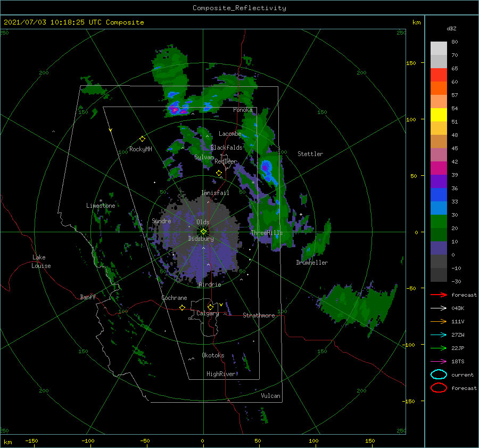Click the Okotoks town label

[x=213, y=355]
